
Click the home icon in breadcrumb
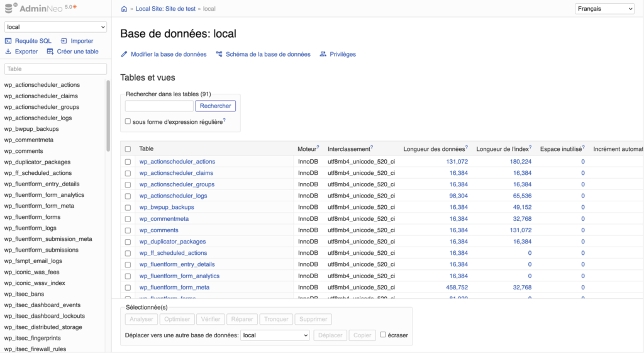tap(124, 9)
